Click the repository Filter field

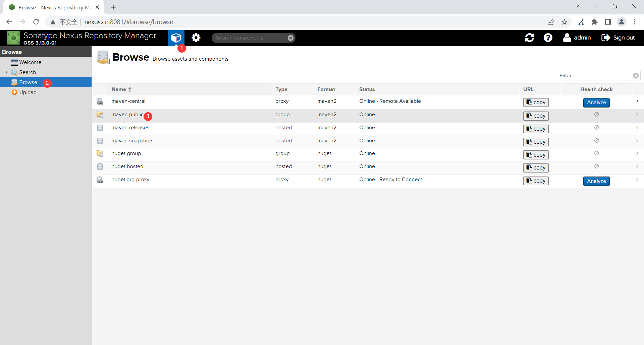click(x=595, y=76)
